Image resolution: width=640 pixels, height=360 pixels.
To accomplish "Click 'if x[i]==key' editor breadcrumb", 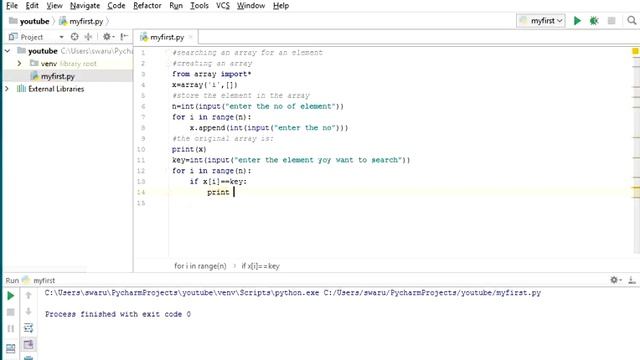I will pyautogui.click(x=260, y=266).
